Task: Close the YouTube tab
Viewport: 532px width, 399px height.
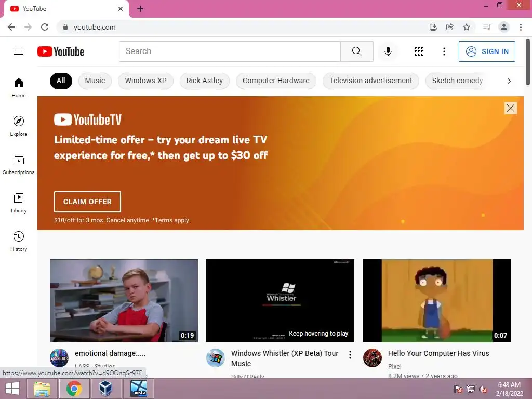Action: click(121, 9)
